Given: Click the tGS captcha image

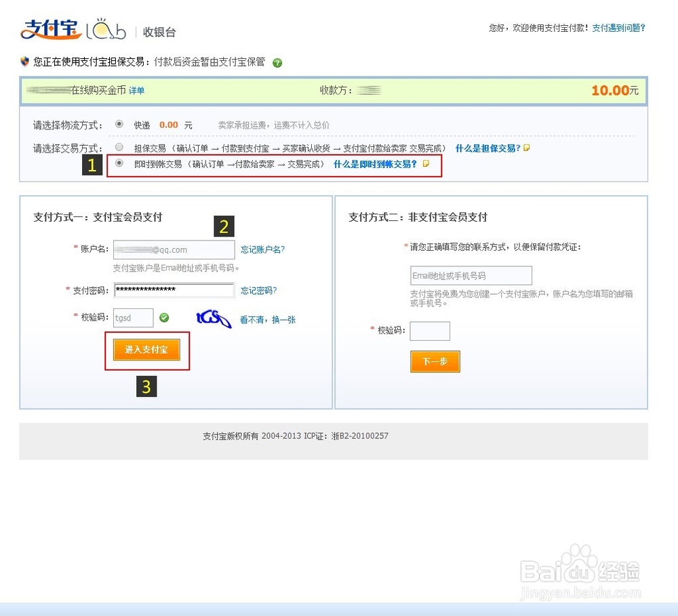Looking at the screenshot, I should (x=214, y=319).
